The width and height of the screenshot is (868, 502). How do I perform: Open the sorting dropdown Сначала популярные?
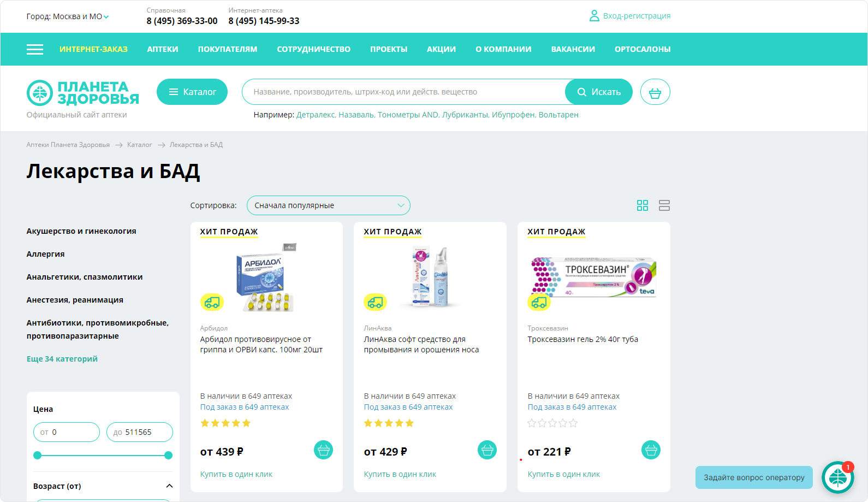328,205
